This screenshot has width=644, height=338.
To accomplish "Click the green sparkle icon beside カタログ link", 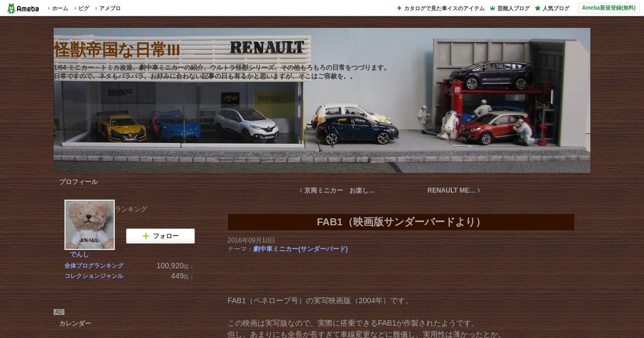I will click(399, 8).
